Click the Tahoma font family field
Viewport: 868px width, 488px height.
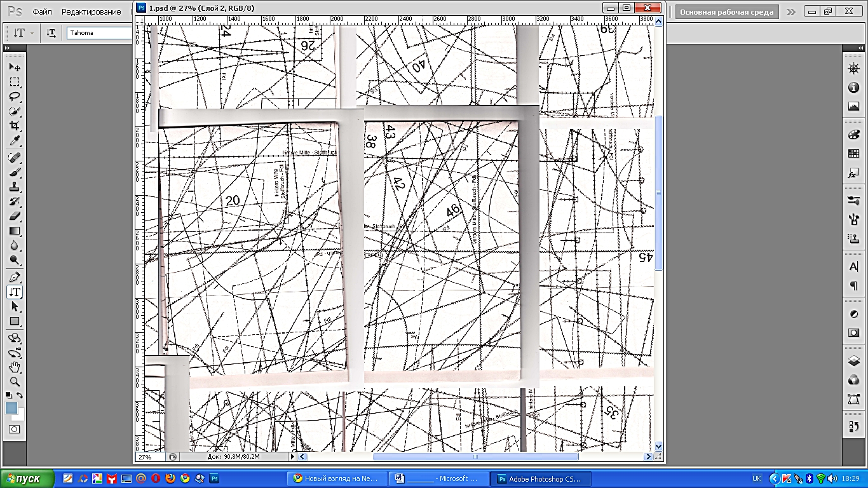(98, 33)
